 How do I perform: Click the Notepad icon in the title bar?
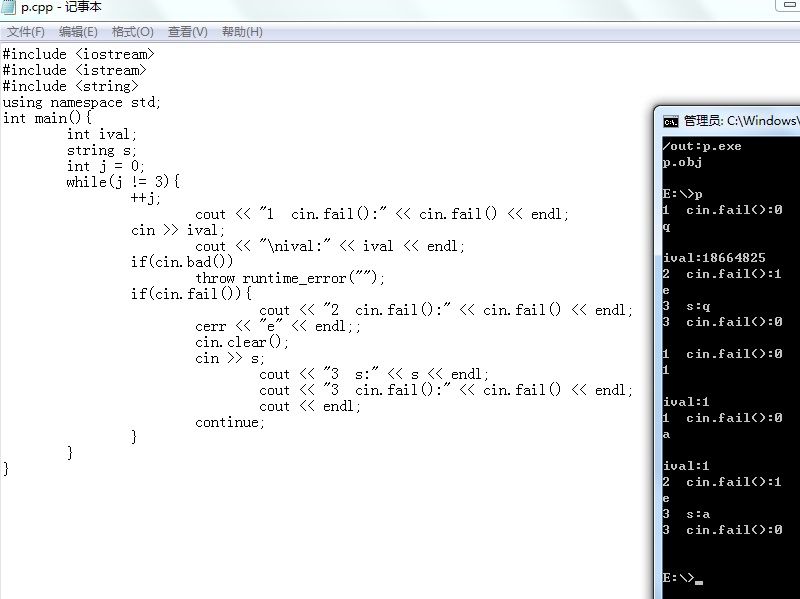coord(9,7)
